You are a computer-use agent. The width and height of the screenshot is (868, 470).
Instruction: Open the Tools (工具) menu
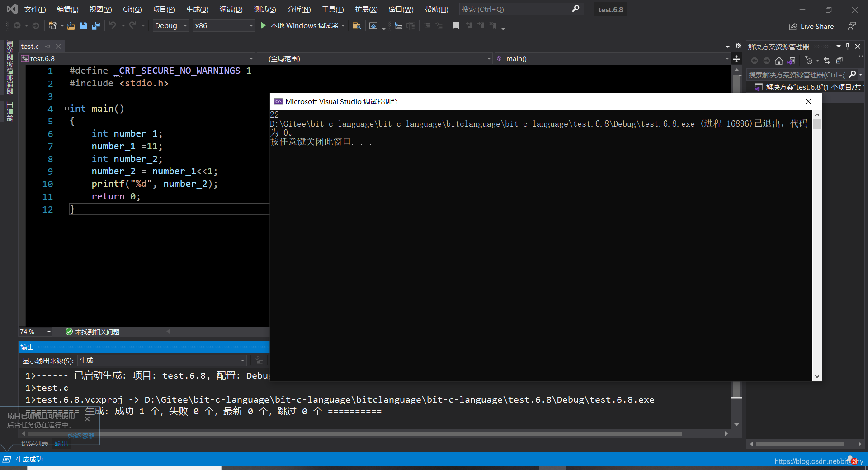(x=333, y=9)
